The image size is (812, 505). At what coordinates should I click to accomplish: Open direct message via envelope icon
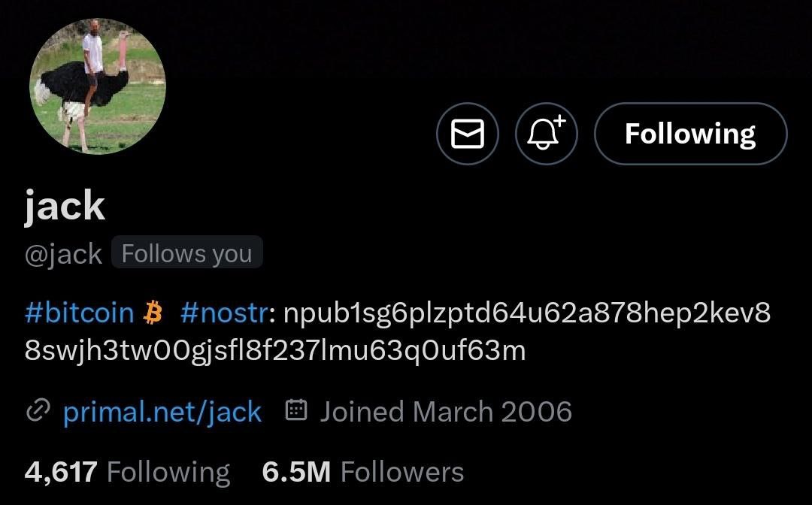[468, 134]
